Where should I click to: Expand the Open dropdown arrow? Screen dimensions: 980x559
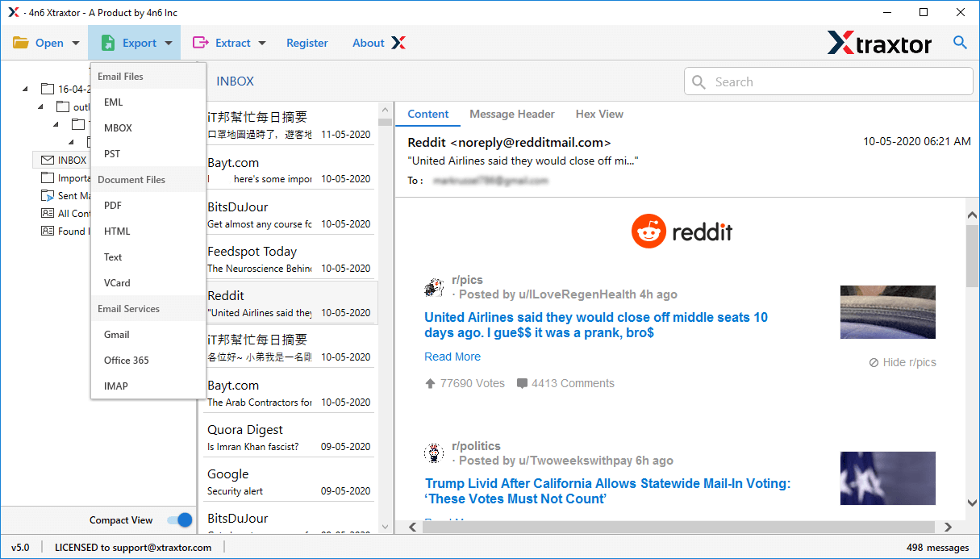click(x=76, y=44)
